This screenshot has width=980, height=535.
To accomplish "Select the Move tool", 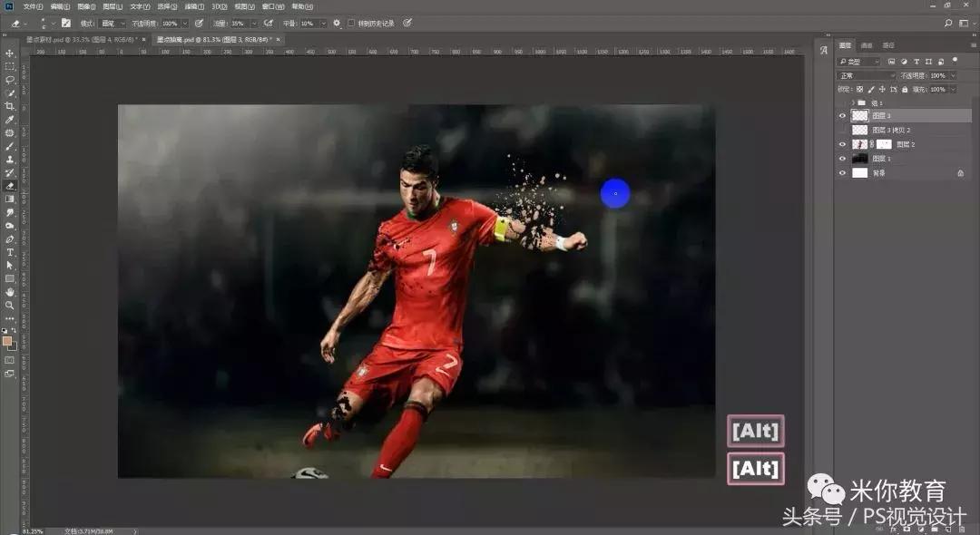I will tap(10, 53).
